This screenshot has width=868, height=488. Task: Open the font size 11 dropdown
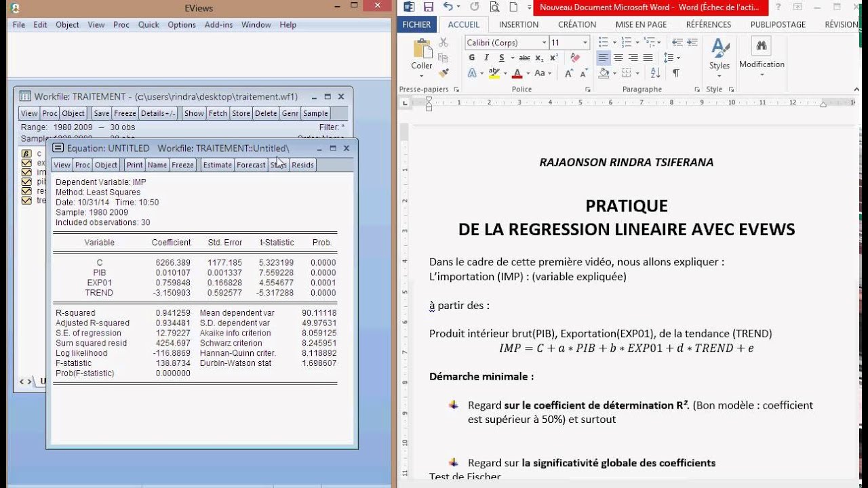[585, 42]
